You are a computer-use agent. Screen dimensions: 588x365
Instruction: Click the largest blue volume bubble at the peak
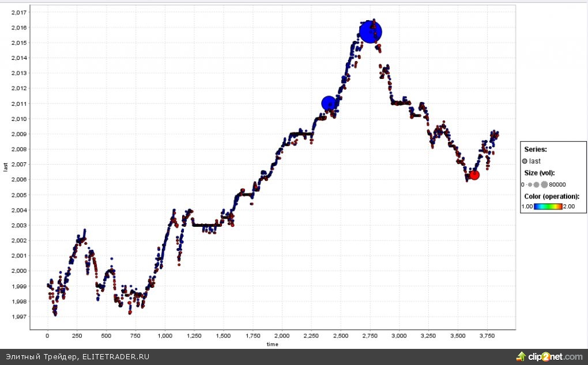371,32
